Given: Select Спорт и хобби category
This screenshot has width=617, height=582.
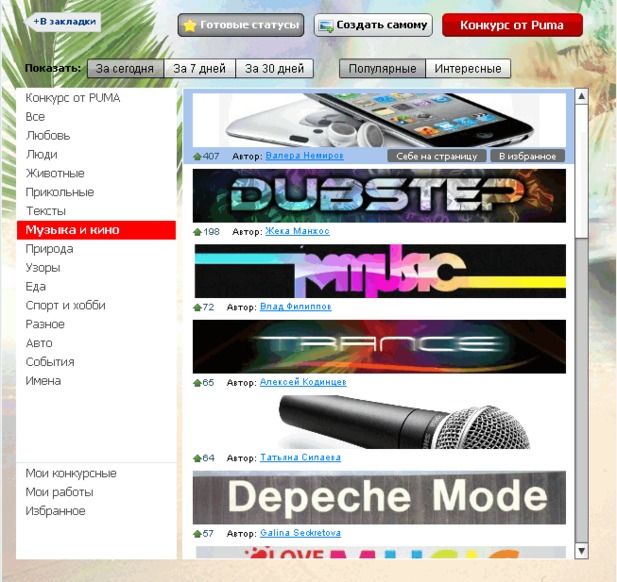Looking at the screenshot, I should pyautogui.click(x=96, y=306).
